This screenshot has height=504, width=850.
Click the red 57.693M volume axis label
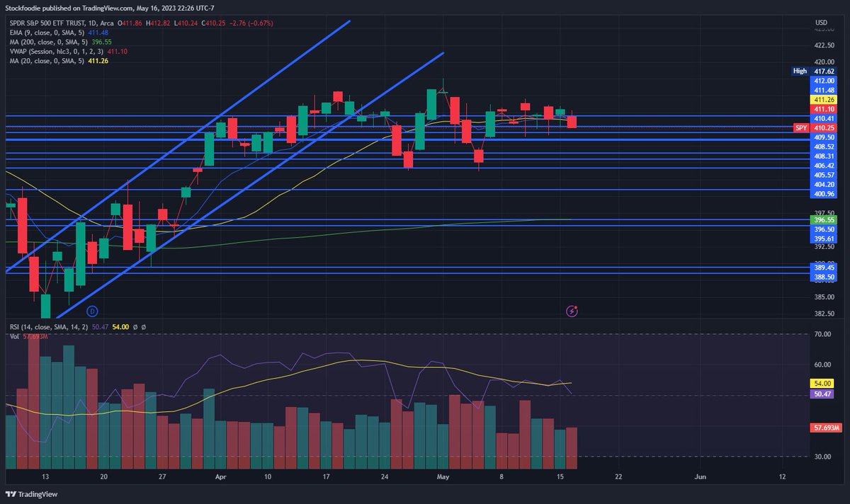tap(826, 428)
